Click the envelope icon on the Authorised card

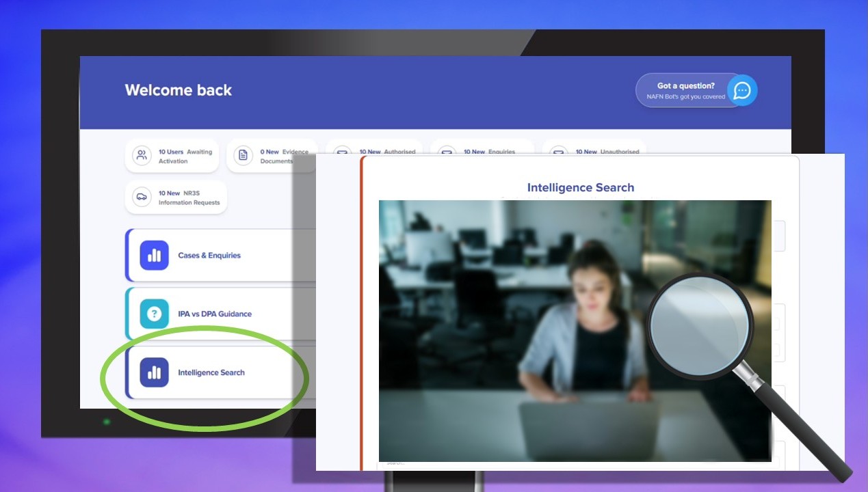(342, 153)
